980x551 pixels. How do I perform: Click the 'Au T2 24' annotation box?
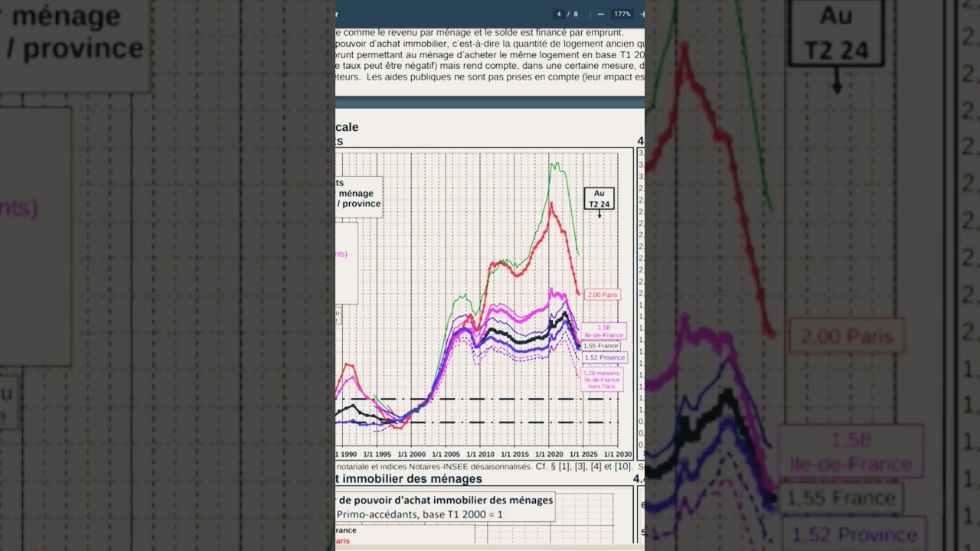coord(599,199)
